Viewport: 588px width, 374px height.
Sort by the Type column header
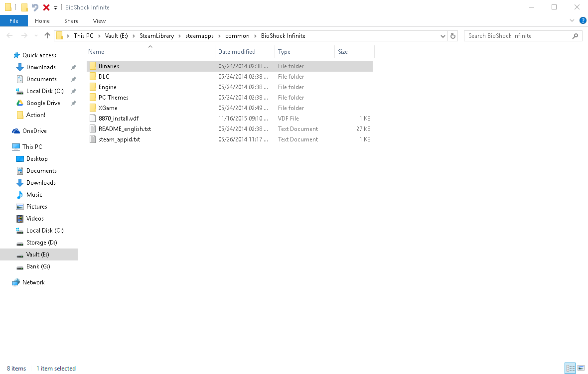(x=284, y=52)
